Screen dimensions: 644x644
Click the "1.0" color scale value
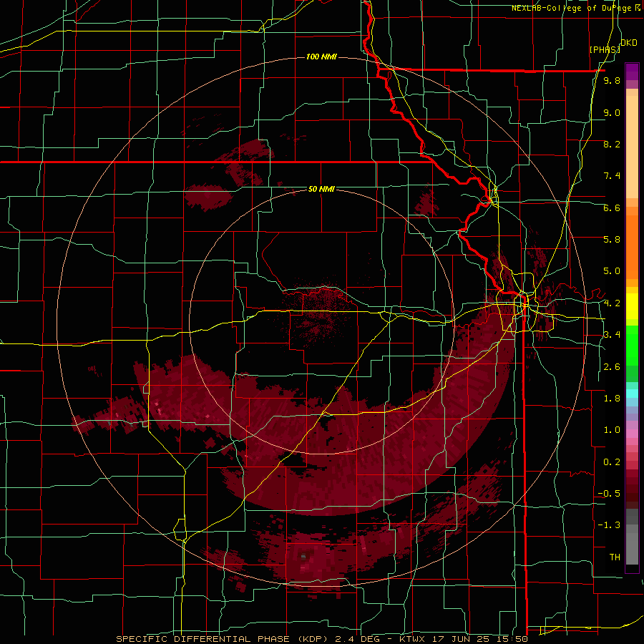(x=612, y=430)
